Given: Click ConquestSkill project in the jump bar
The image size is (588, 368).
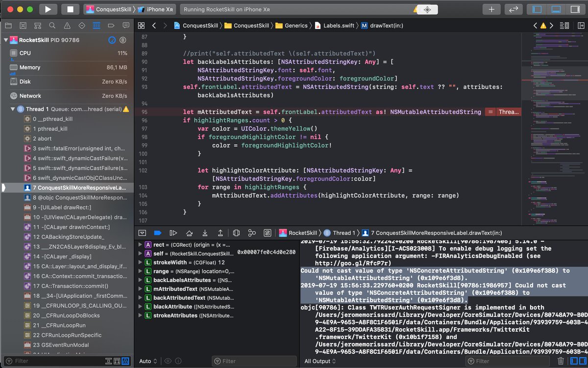Looking at the screenshot, I should click(197, 26).
